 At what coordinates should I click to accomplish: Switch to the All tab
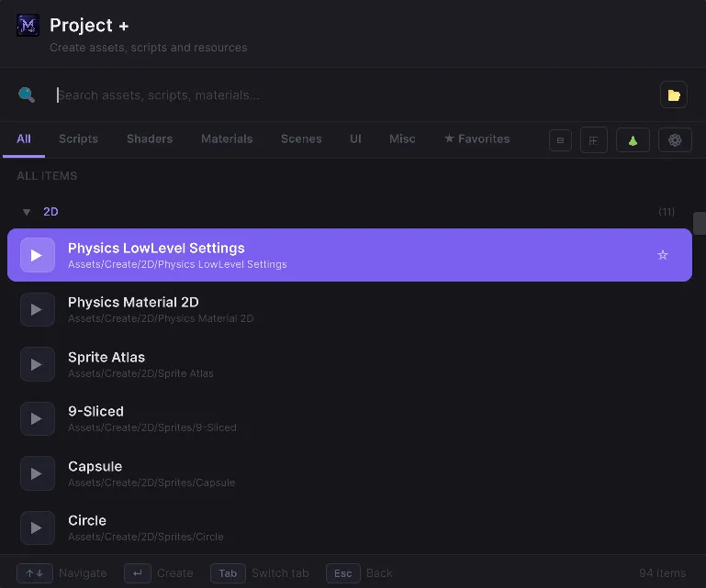coord(24,139)
